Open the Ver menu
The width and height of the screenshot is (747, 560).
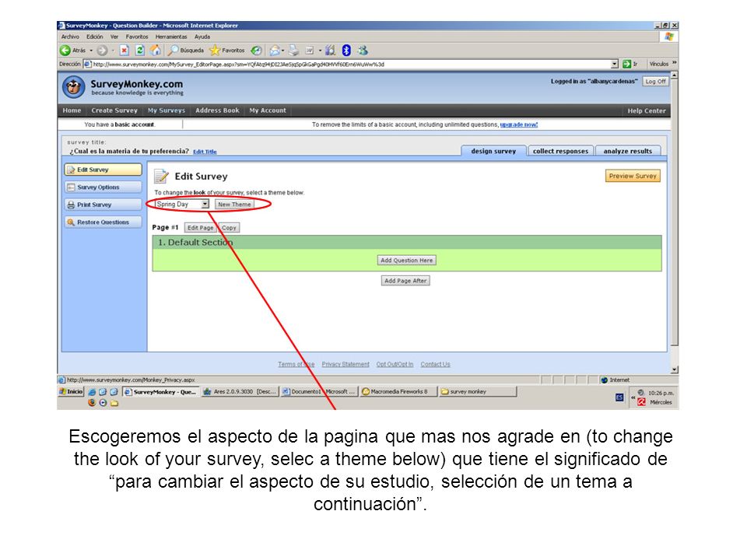114,37
